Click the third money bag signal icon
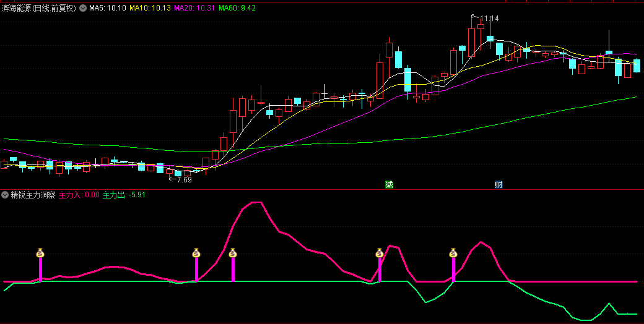The height and width of the screenshot is (324, 644). point(233,252)
